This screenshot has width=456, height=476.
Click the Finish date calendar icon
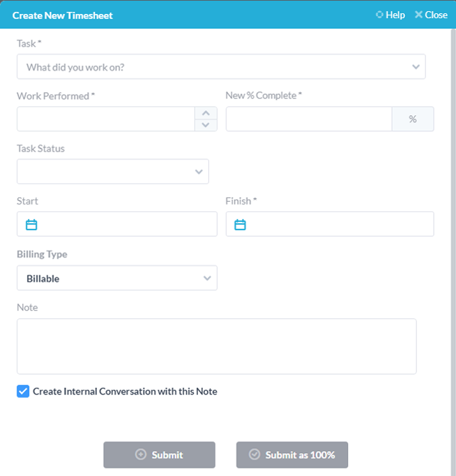coord(241,225)
